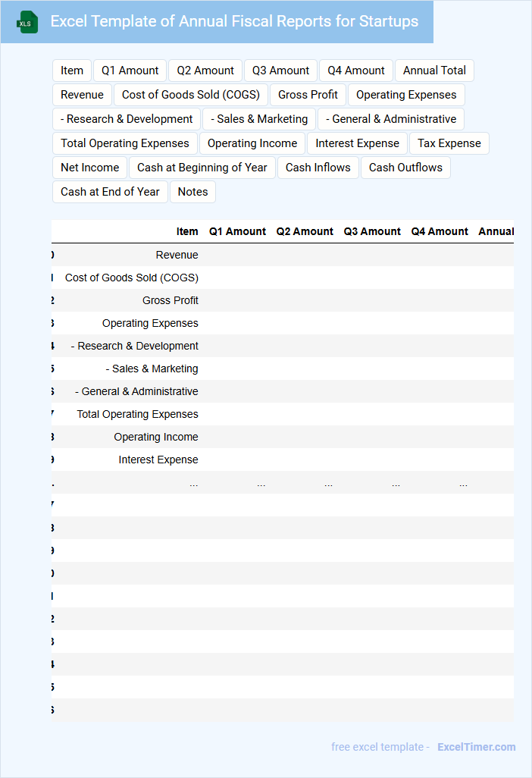This screenshot has height=778, width=532.
Task: Select the Q4 Amount tag
Action: tap(356, 71)
